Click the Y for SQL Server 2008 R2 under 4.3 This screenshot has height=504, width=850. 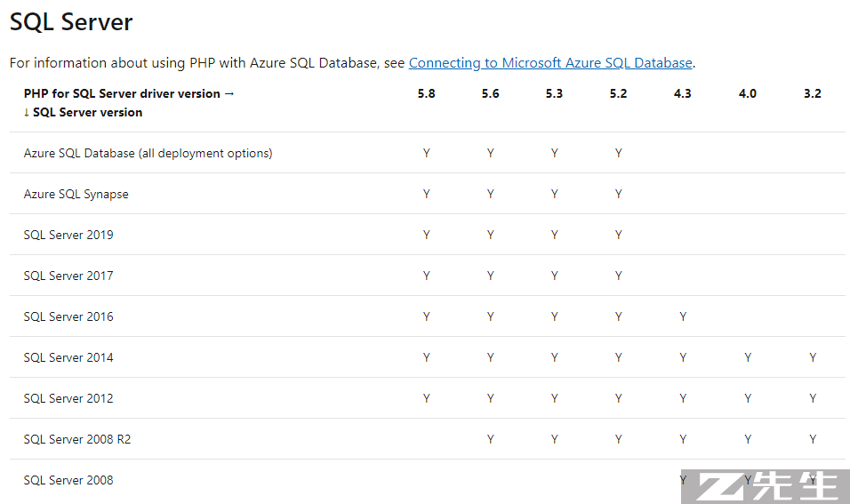[683, 439]
